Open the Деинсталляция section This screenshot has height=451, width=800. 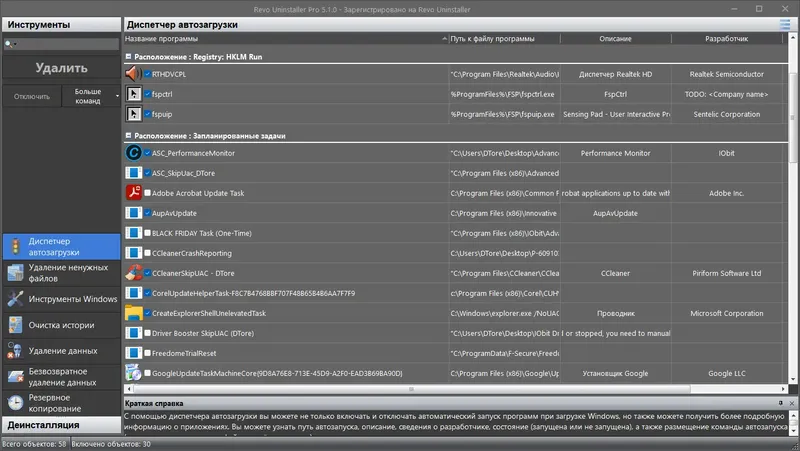point(61,424)
